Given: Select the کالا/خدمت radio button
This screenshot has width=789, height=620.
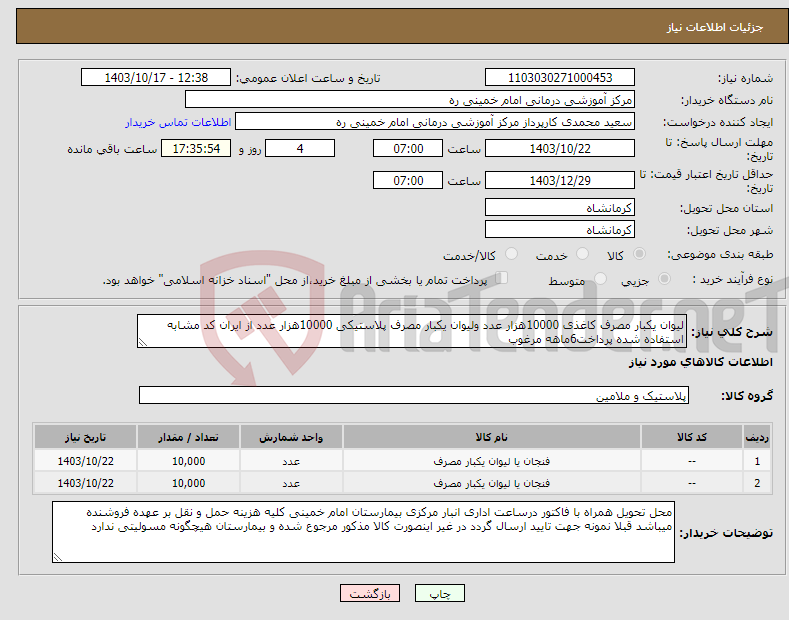Looking at the screenshot, I should coord(511,254).
